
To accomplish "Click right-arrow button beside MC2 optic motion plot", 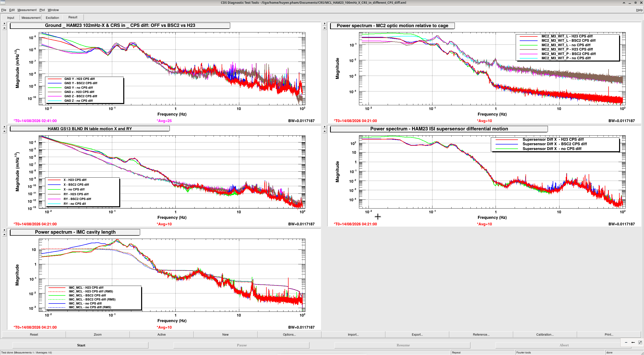I will click(x=325, y=24).
